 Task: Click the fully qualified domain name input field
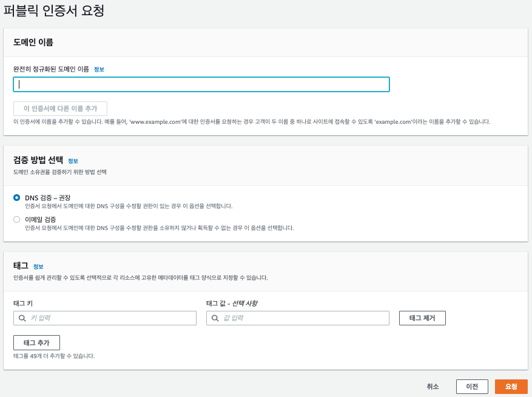(x=201, y=84)
